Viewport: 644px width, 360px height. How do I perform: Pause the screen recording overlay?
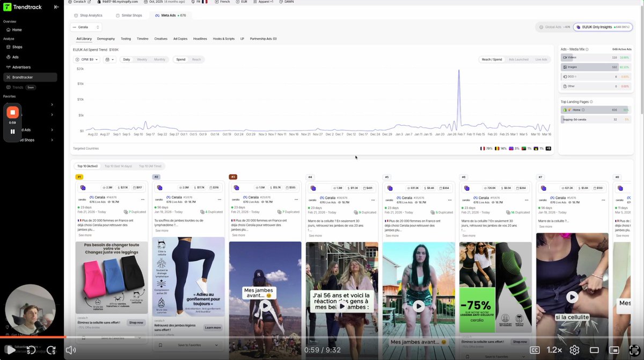(12, 131)
